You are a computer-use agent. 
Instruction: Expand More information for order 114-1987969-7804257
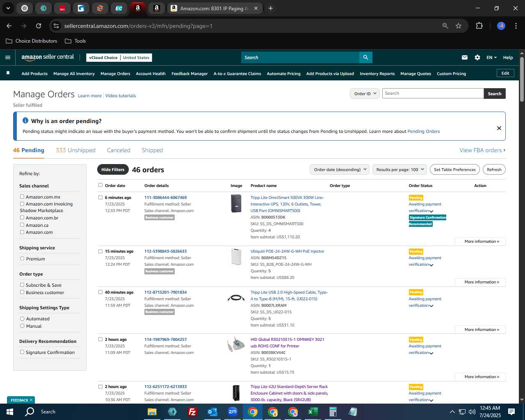tap(480, 377)
